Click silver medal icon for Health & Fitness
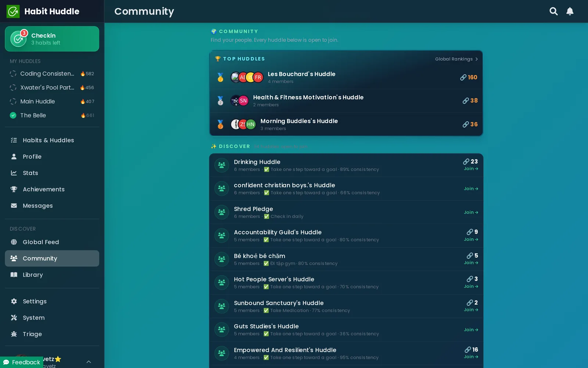The height and width of the screenshot is (368, 588). click(x=220, y=101)
